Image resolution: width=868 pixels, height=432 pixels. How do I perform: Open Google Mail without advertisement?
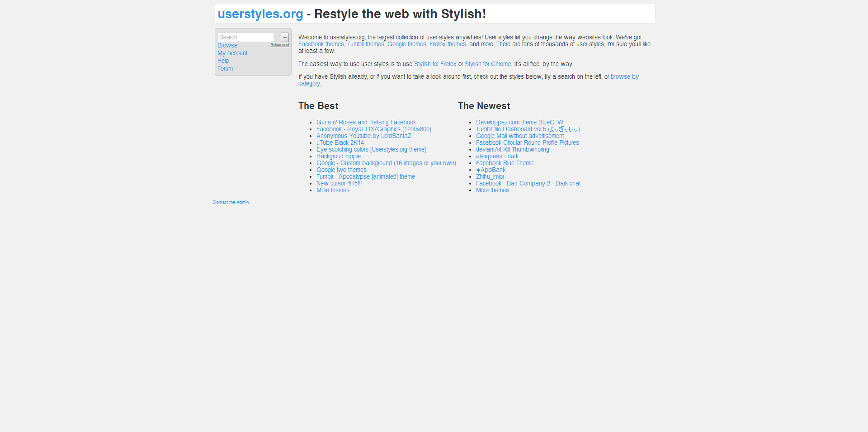coord(520,136)
